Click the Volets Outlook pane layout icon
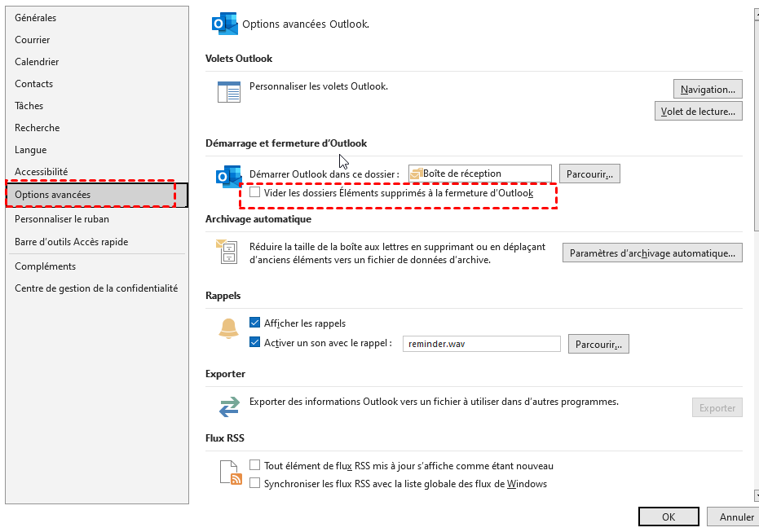Screen dimensions: 759x532 click(229, 92)
